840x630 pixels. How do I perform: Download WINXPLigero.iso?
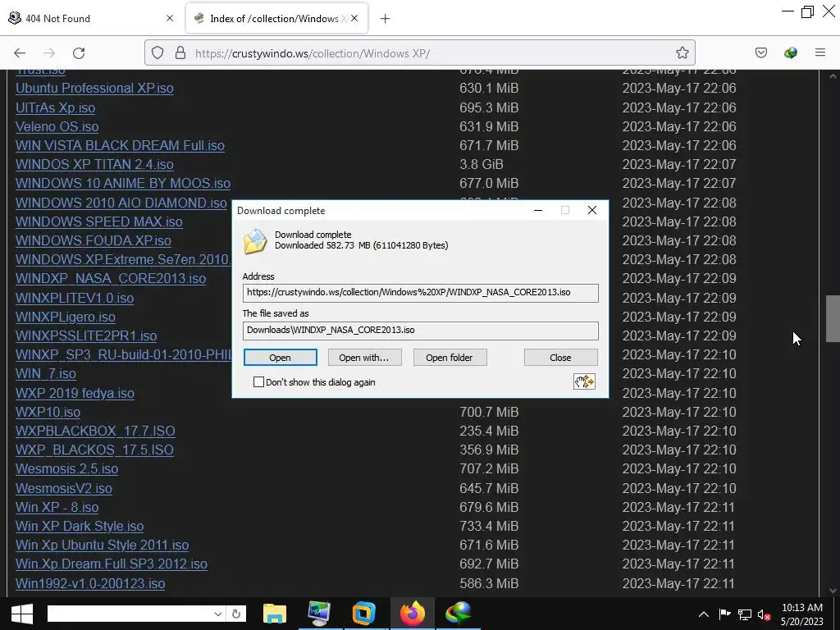coord(66,317)
